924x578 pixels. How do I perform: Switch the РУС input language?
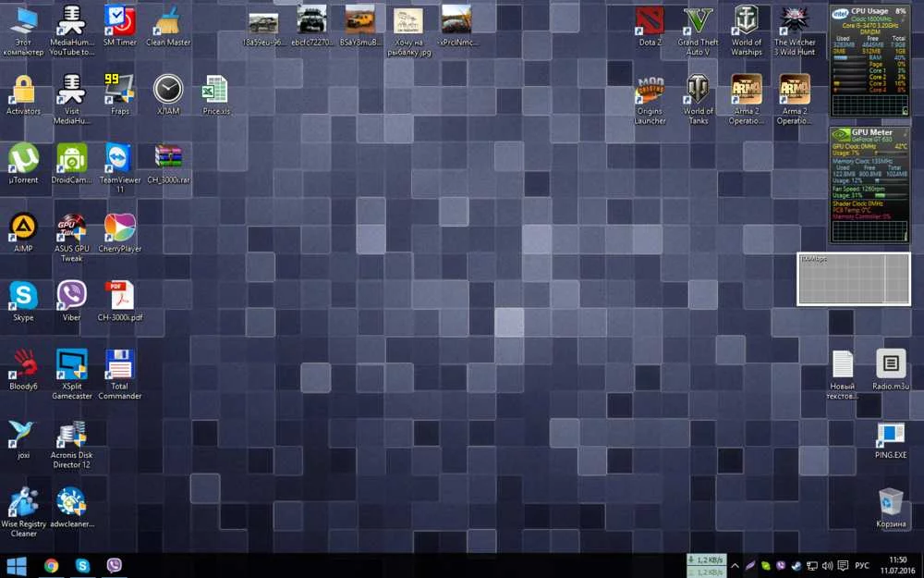[861, 566]
